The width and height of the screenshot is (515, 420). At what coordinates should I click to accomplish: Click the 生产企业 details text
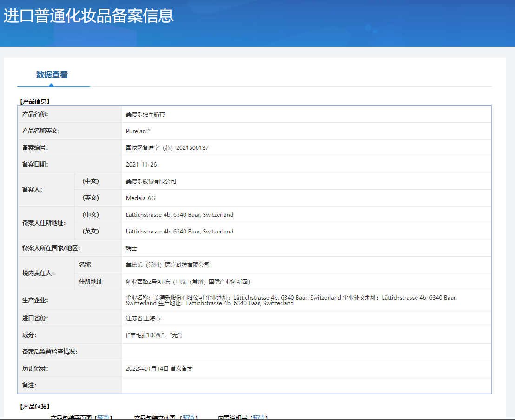pos(291,300)
